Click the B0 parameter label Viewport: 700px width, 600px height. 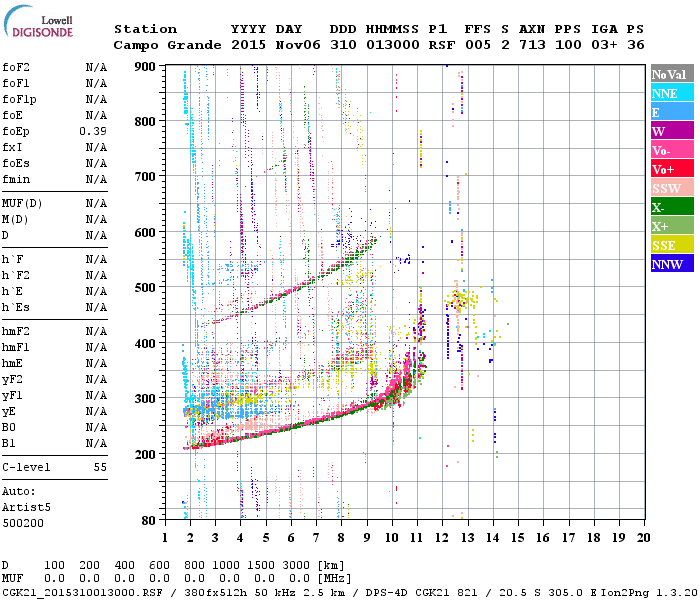tap(9, 427)
